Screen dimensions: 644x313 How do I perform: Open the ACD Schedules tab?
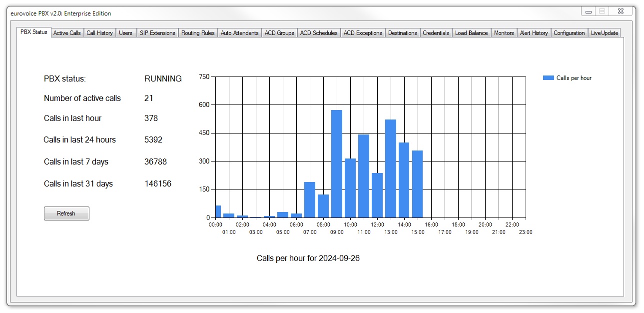[319, 33]
